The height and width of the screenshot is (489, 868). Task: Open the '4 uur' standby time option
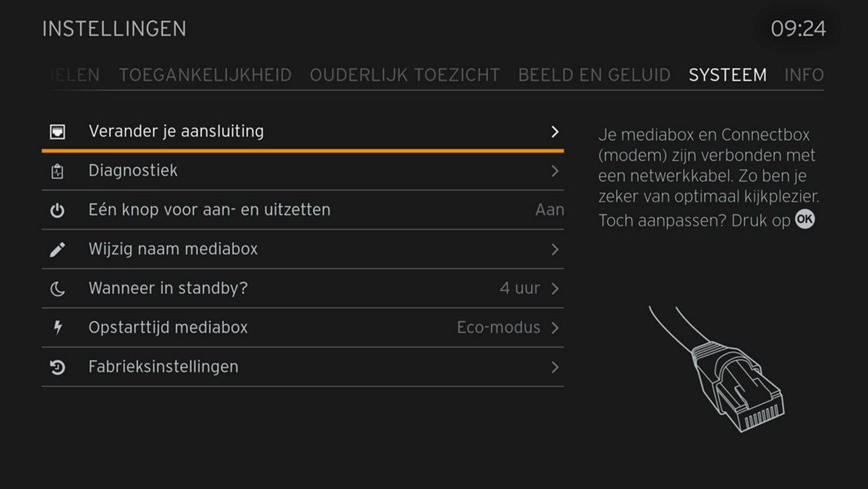click(520, 289)
